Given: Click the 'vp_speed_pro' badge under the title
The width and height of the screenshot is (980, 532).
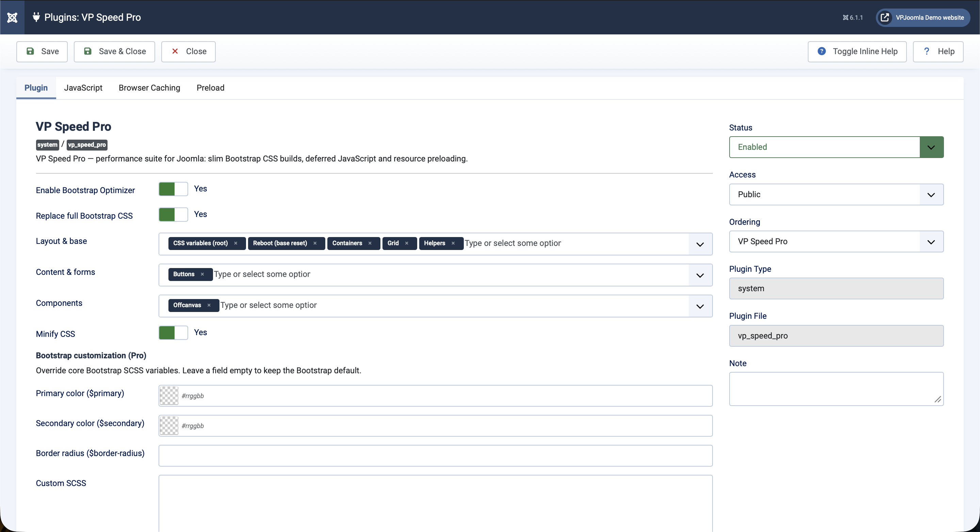Looking at the screenshot, I should click(x=87, y=145).
